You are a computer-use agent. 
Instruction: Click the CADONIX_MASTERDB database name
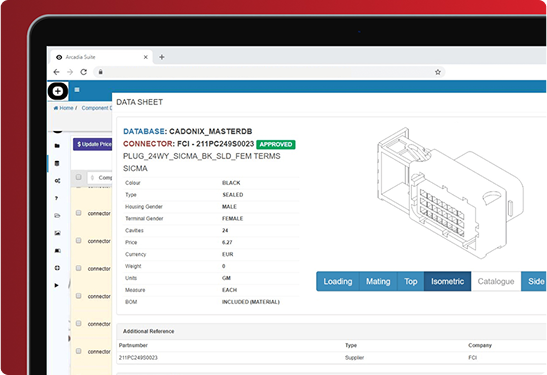[x=211, y=132]
